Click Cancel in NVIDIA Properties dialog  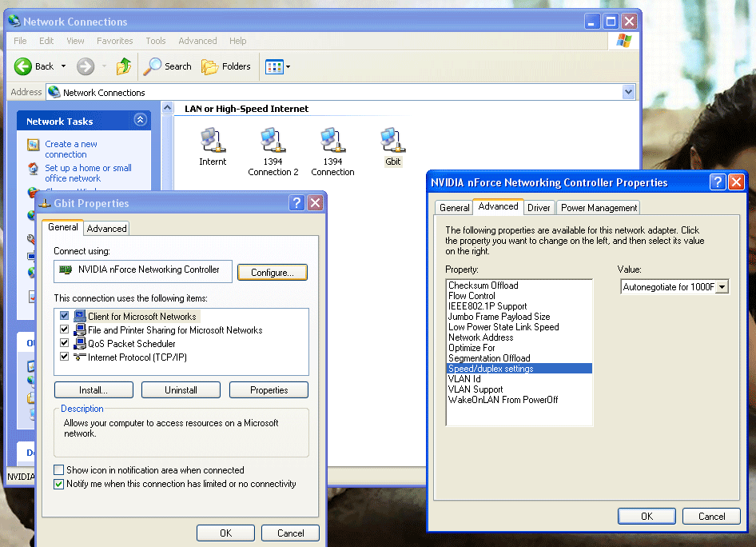tap(711, 516)
